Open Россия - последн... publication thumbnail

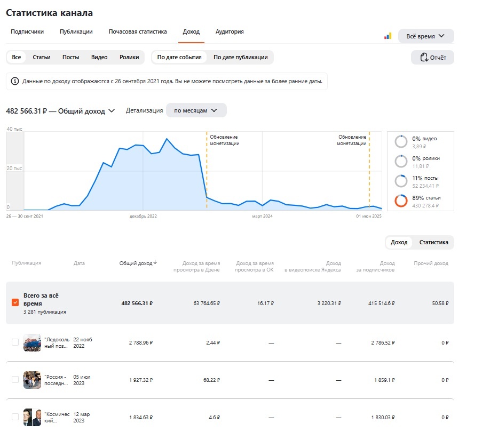tap(32, 380)
